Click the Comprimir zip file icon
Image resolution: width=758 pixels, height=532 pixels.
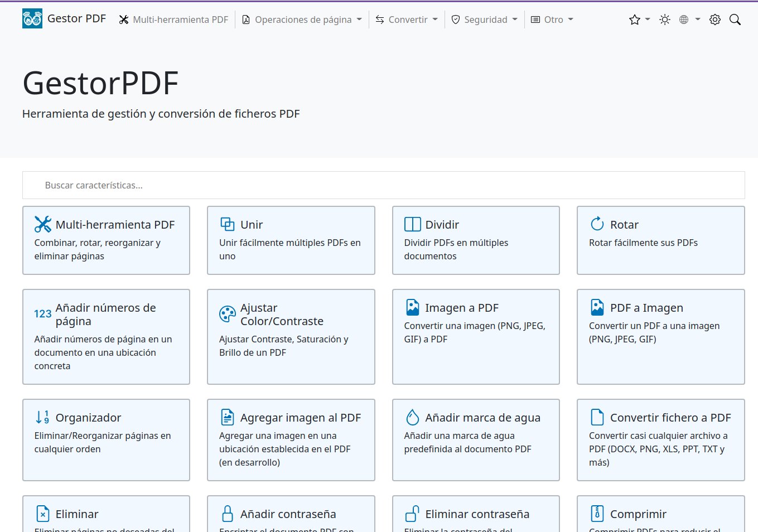(597, 514)
